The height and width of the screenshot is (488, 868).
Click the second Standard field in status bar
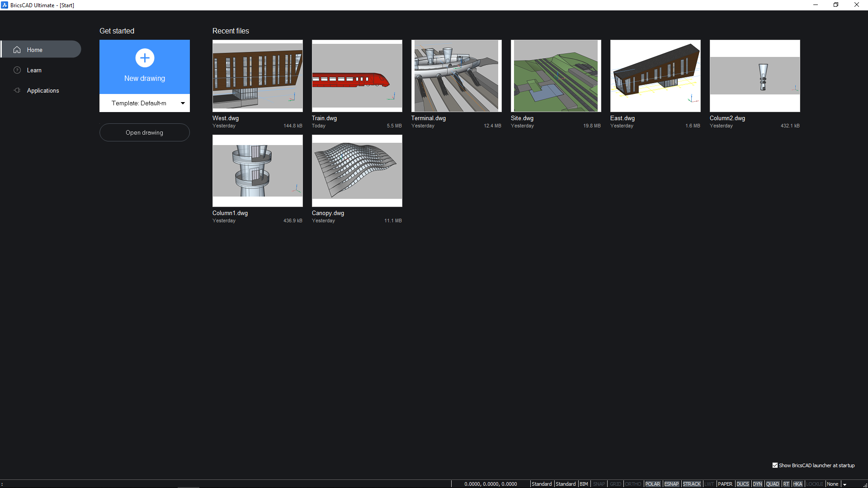(x=566, y=484)
